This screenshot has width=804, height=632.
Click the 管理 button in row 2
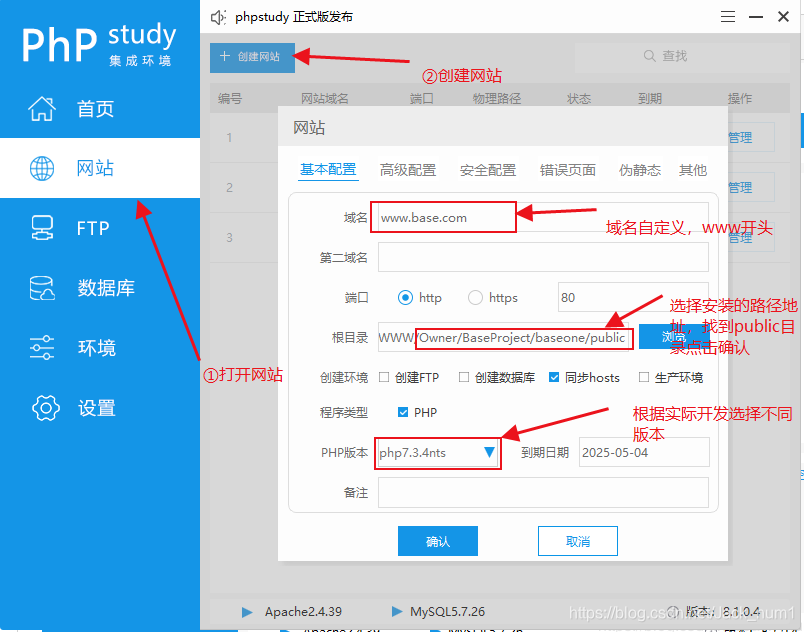point(750,188)
